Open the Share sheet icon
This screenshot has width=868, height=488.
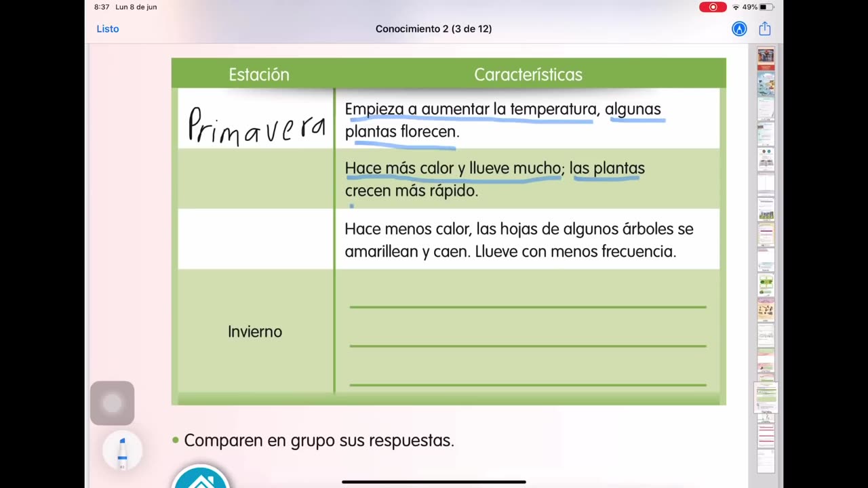pyautogui.click(x=765, y=28)
